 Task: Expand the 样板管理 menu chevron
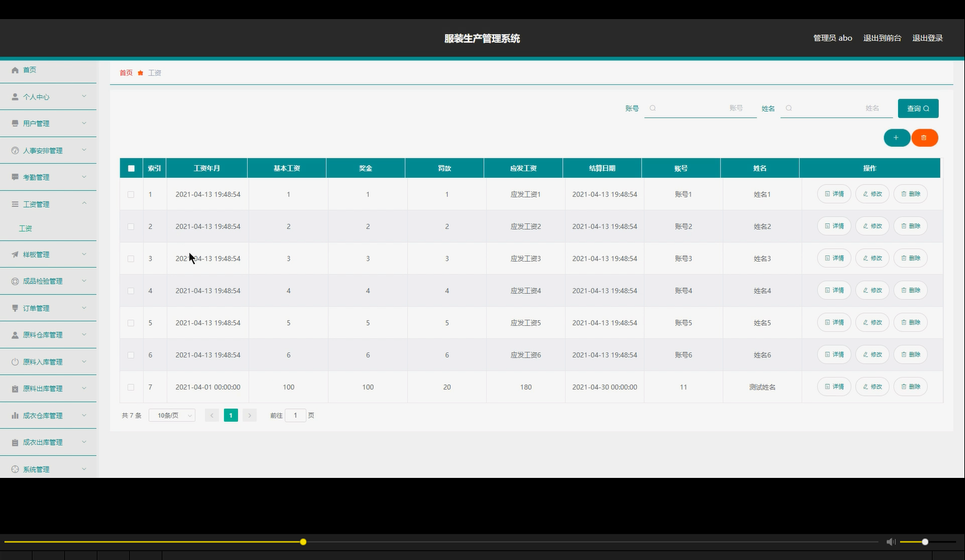pos(84,254)
